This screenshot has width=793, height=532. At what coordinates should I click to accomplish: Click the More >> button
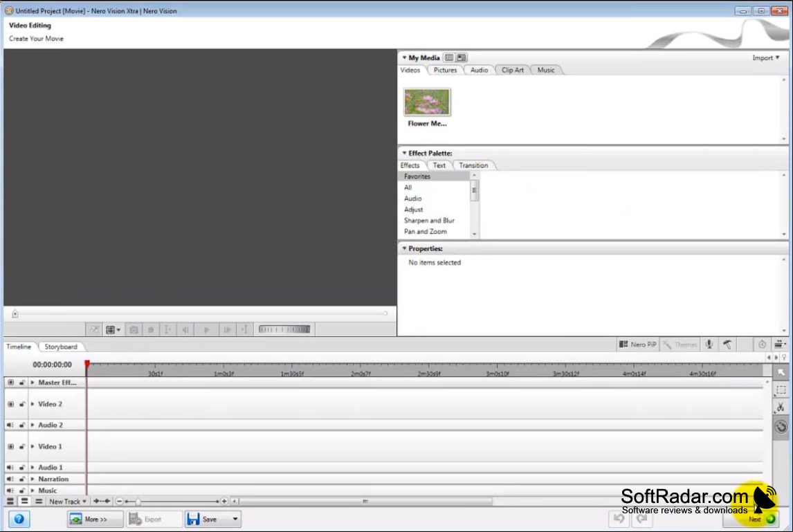[x=95, y=519]
